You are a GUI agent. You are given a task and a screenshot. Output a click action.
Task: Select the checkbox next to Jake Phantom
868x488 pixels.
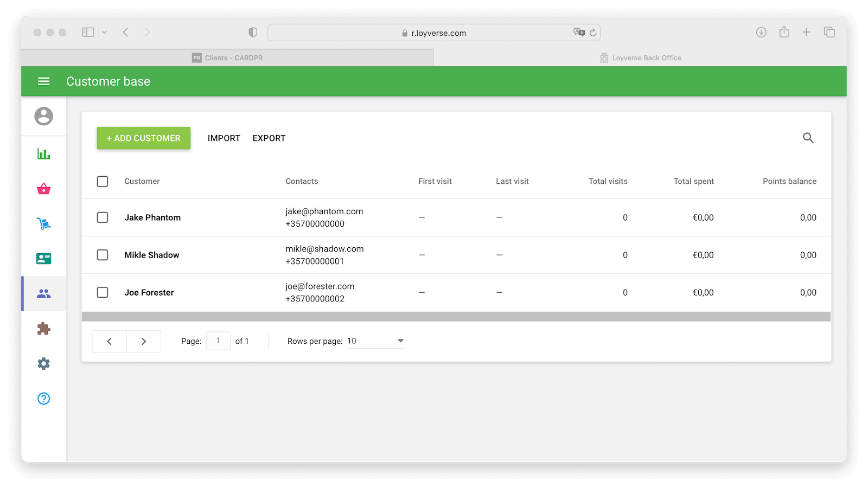[x=103, y=217]
